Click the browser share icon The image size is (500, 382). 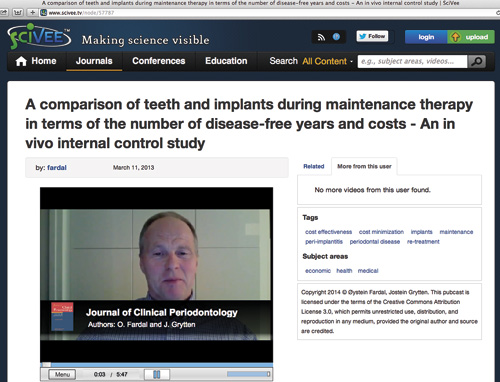[4, 13]
